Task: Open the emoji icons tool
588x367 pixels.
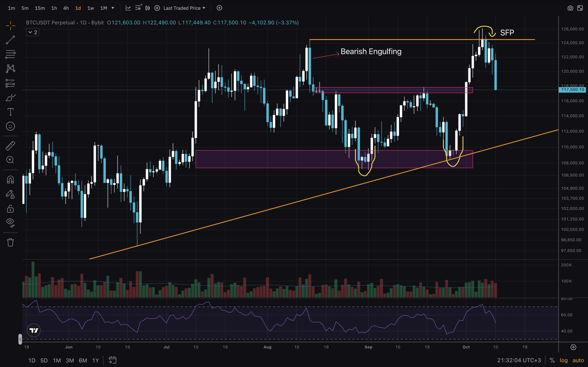Action: pyautogui.click(x=10, y=126)
